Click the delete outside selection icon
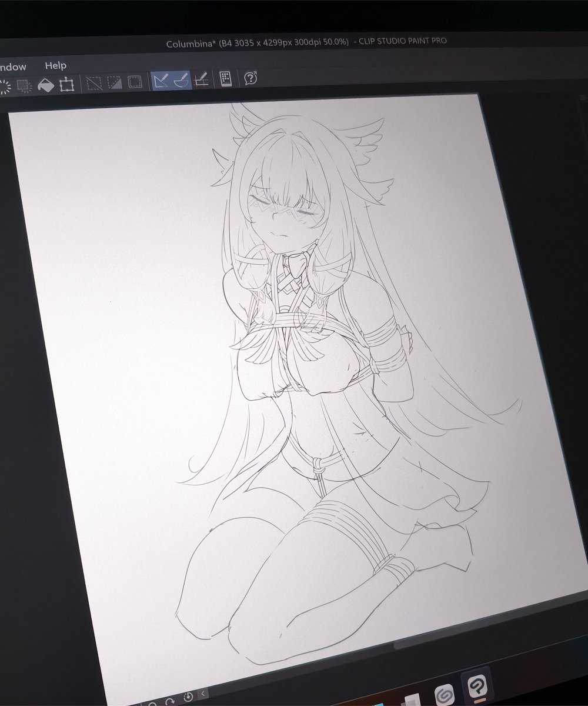Image resolution: width=588 pixels, height=706 pixels. (x=24, y=86)
